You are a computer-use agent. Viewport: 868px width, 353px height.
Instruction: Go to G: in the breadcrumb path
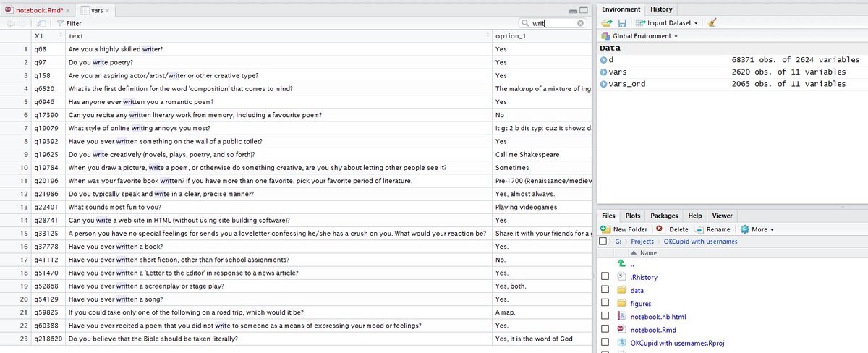(618, 241)
